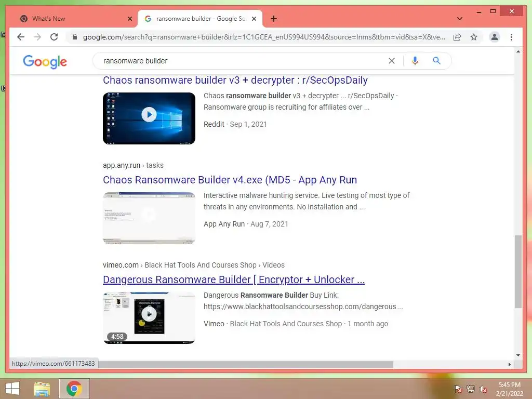Play the Reddit Windows desktop video thumbnail
This screenshot has height=399, width=532.
pyautogui.click(x=149, y=118)
